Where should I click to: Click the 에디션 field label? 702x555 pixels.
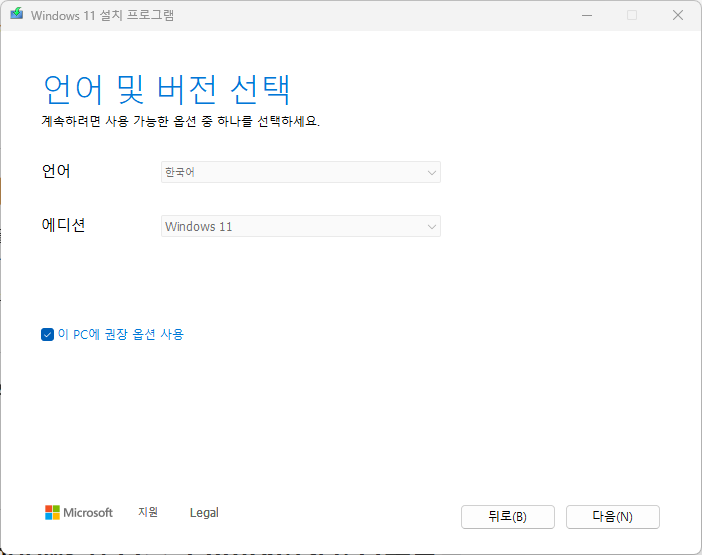(x=63, y=225)
